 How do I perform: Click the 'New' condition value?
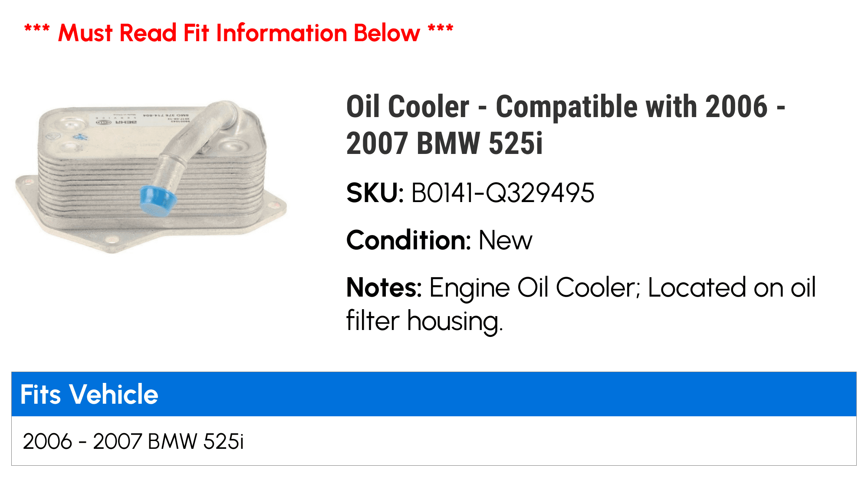point(505,240)
